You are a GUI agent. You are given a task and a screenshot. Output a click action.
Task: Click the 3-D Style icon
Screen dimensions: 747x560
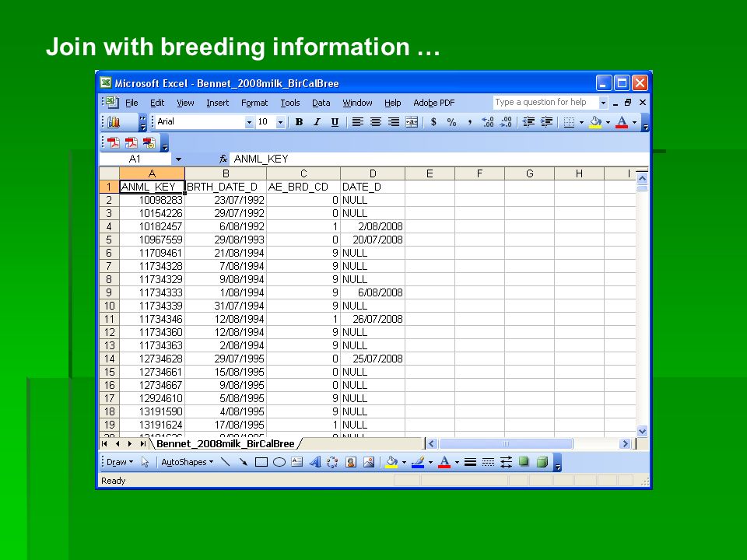542,462
